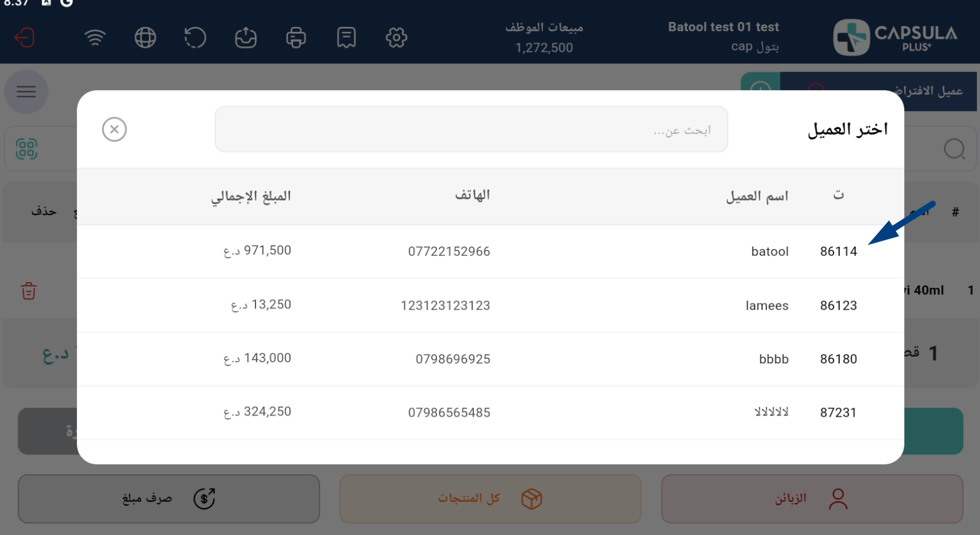Click customer number 86180
This screenshot has width=980, height=535.
(838, 359)
